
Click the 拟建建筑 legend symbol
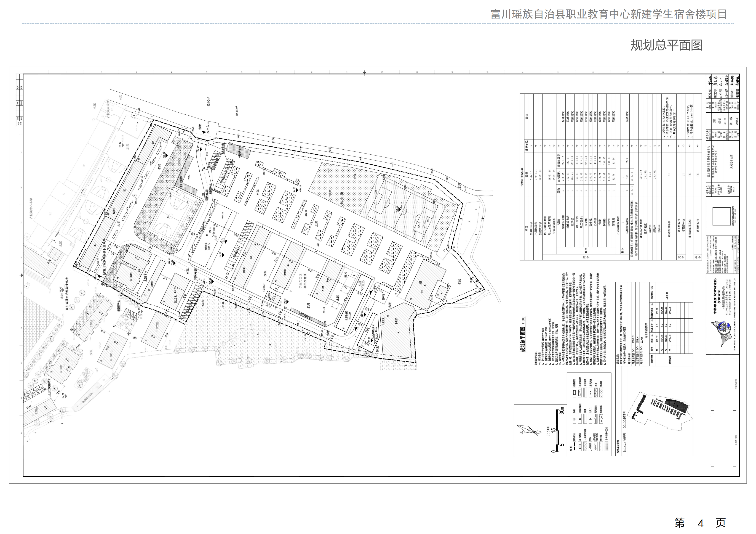click(x=574, y=393)
